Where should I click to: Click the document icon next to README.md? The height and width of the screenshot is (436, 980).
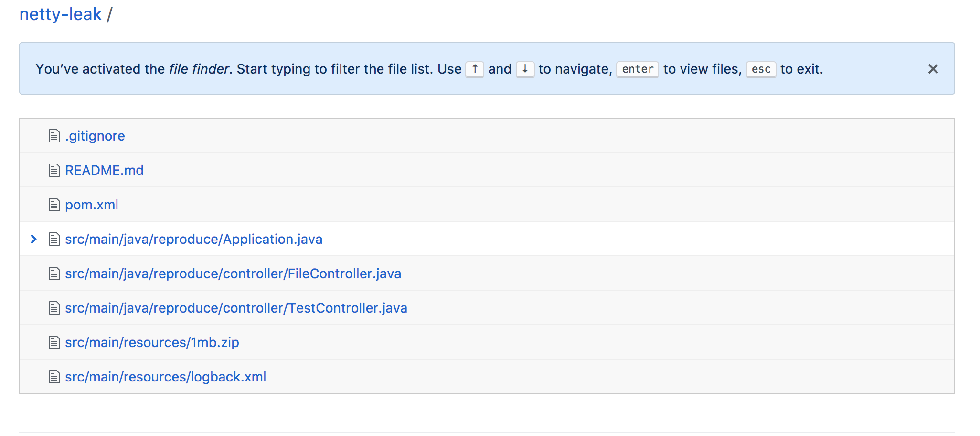[53, 170]
